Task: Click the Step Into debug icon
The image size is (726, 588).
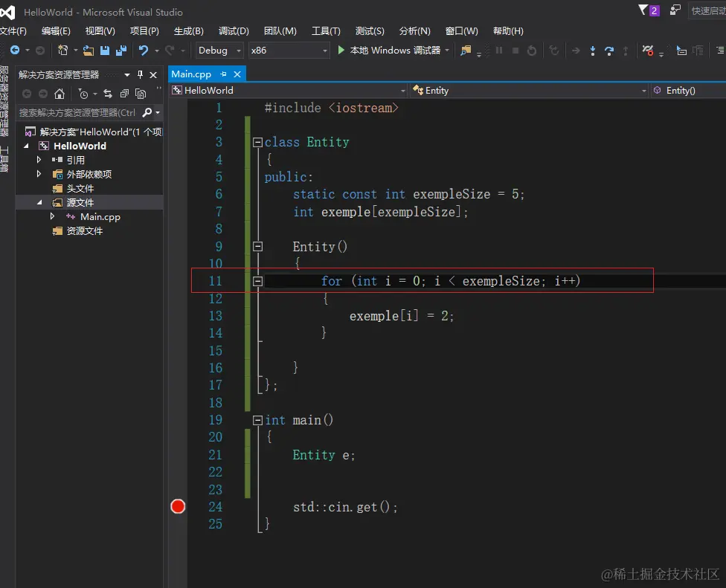Action: pos(593,51)
